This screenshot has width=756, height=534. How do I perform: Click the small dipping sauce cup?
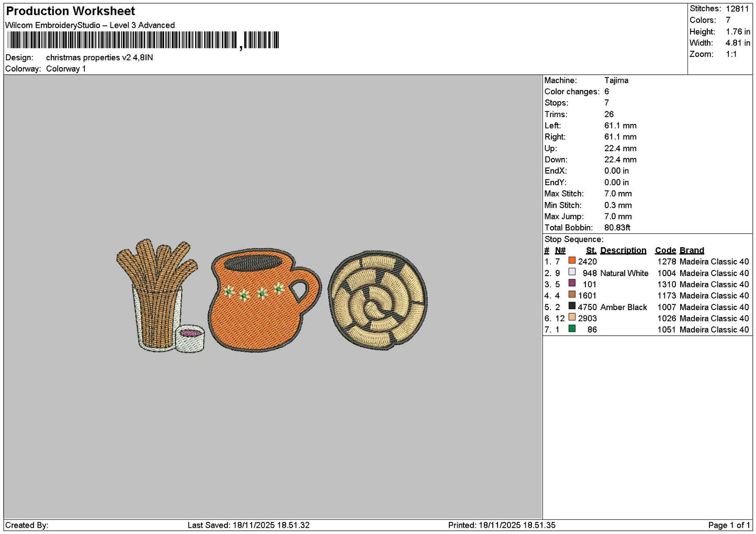tap(190, 338)
